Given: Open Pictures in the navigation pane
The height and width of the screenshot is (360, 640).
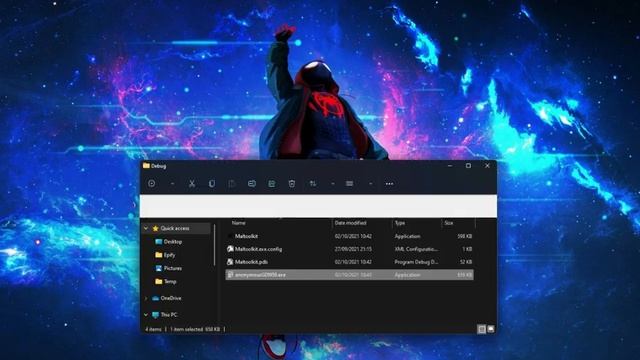Looking at the screenshot, I should [173, 268].
